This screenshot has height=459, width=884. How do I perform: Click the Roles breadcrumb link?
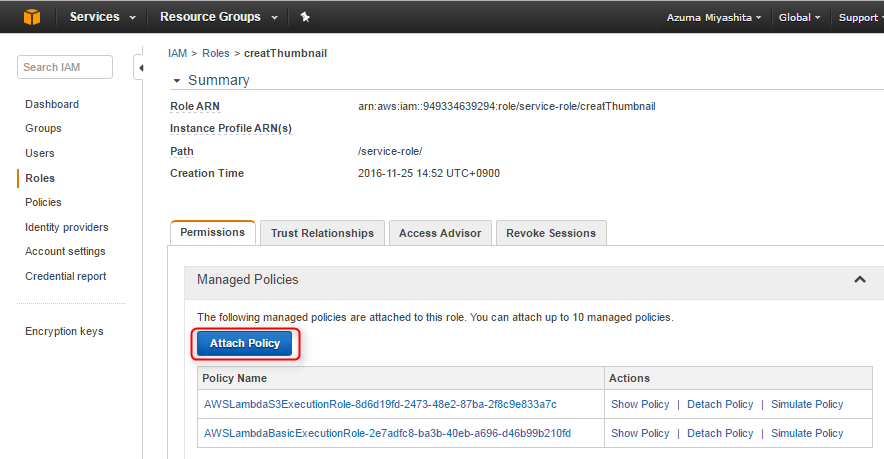[x=215, y=53]
